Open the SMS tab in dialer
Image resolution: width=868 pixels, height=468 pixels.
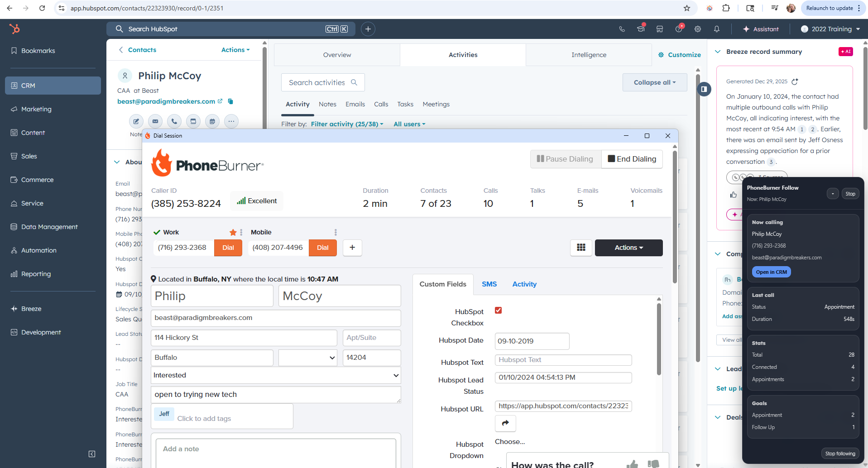489,284
